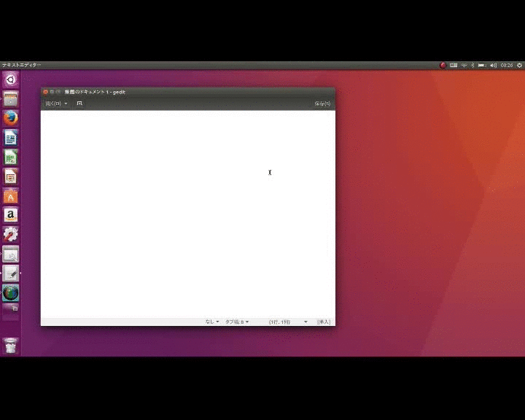Open Ubuntu Software from the dock

[x=10, y=196]
